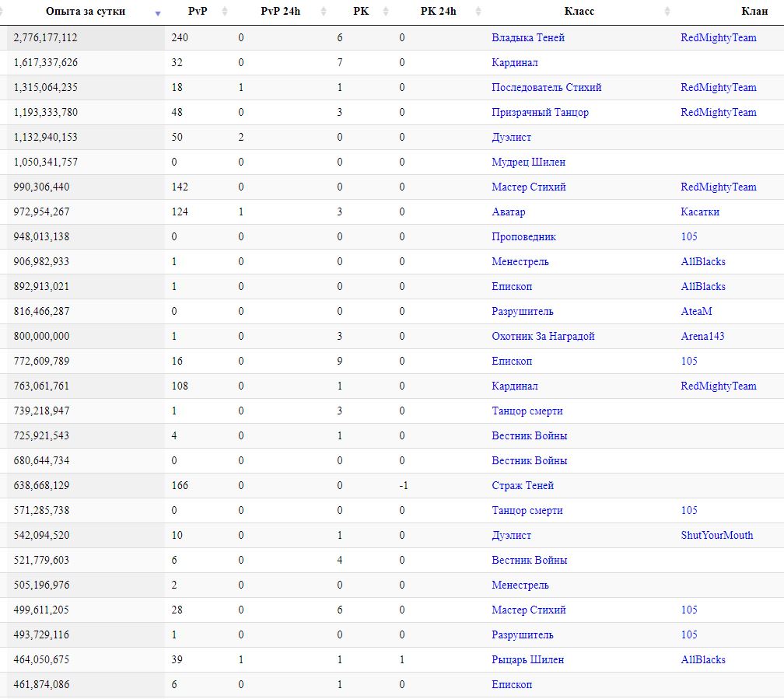This screenshot has width=784, height=699.
Task: Click the Рыцарь Шилен class link
Action: click(527, 659)
